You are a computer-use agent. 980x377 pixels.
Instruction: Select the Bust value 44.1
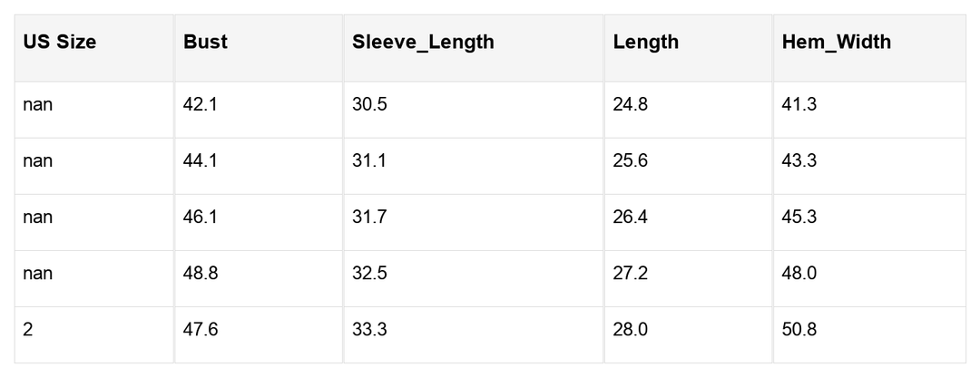[x=201, y=161]
